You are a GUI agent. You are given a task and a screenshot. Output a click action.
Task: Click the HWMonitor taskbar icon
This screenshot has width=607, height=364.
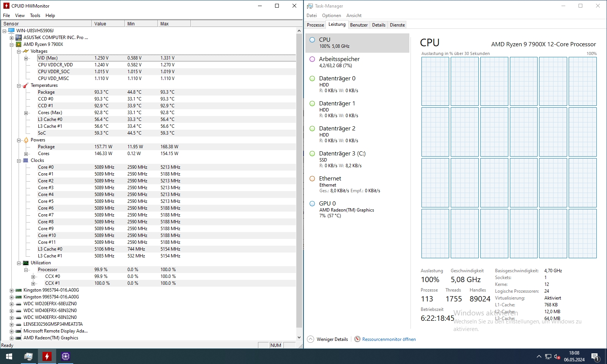click(x=47, y=356)
